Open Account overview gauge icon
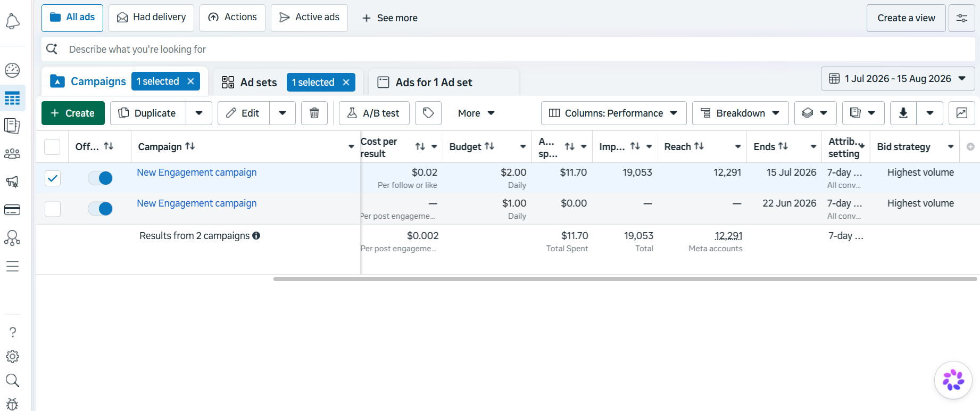The image size is (980, 411). (x=12, y=70)
